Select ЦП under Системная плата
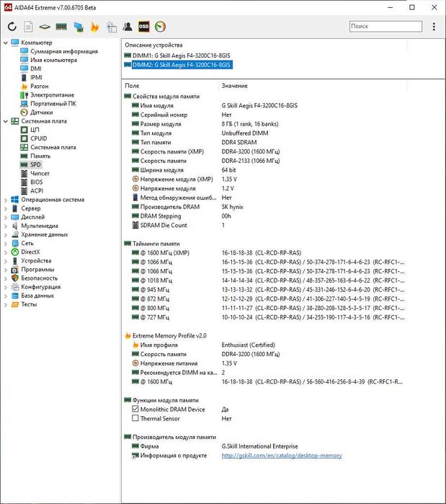 [35, 130]
